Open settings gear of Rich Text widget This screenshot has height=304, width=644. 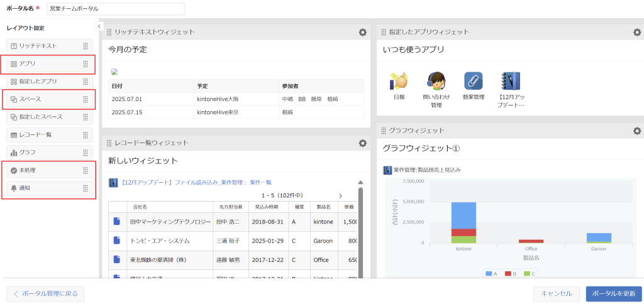click(362, 32)
